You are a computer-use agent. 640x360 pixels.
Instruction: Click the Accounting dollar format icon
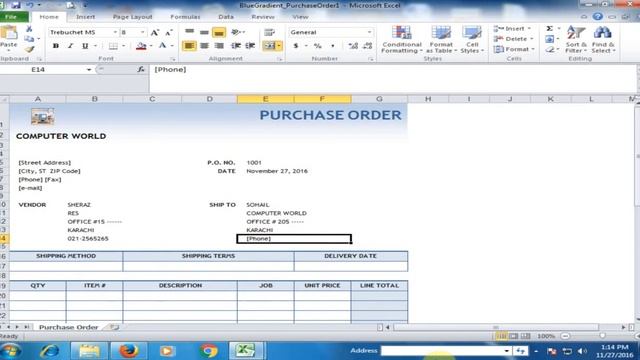296,46
